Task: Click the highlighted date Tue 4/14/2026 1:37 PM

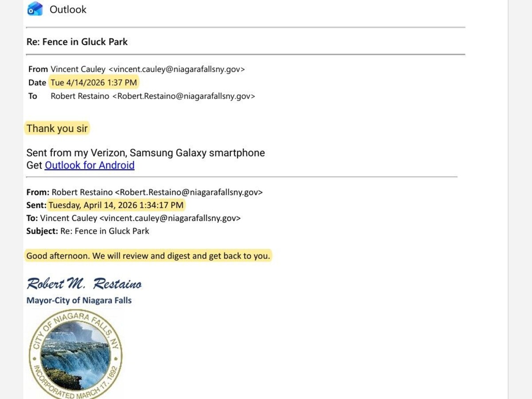Action: (94, 82)
